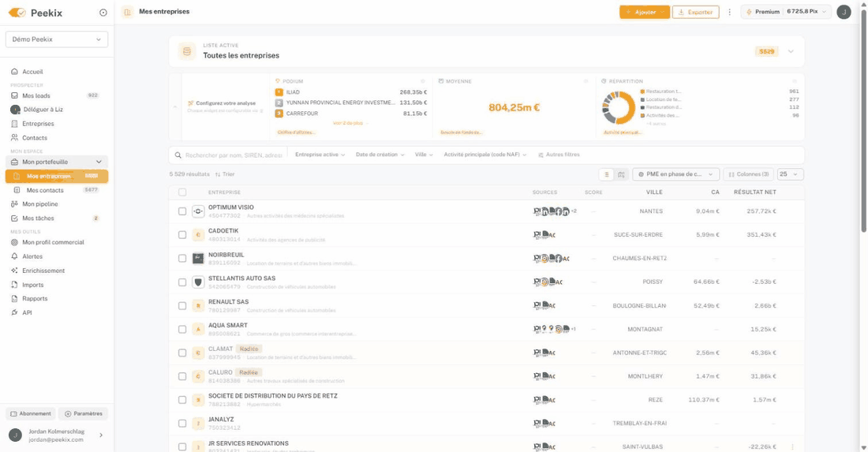
Task: Tick the OPTIMUM VISIO row checkbox
Action: tap(182, 211)
